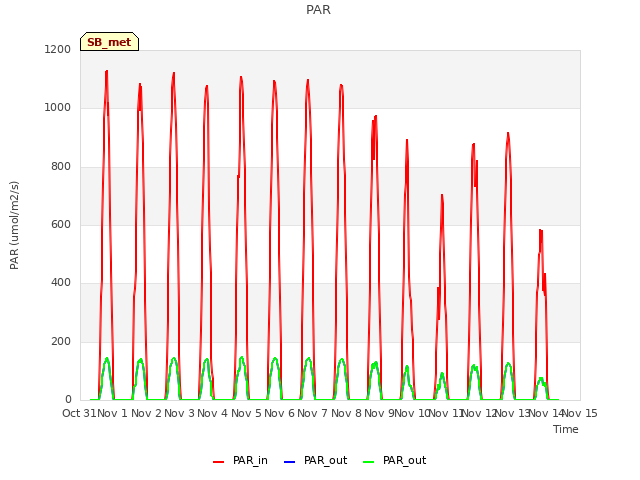Click the Nov 15 x-axis label
This screenshot has height=480, width=640.
pos(580,413)
